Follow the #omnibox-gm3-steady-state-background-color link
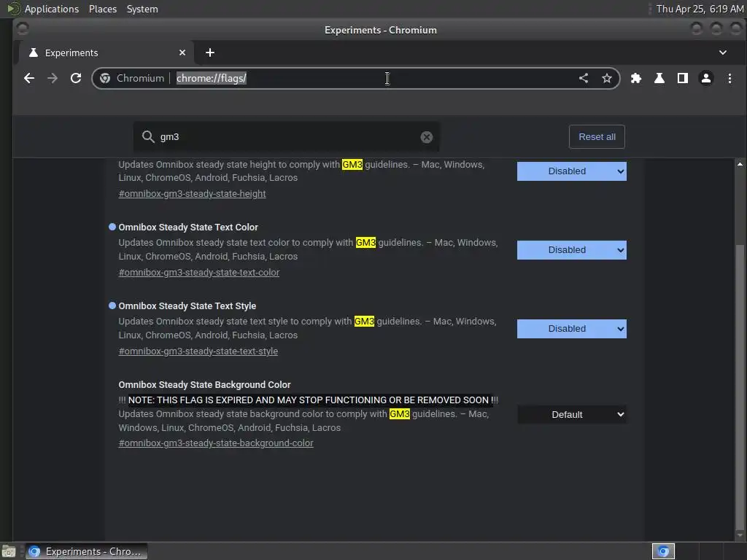The height and width of the screenshot is (560, 747). [216, 443]
